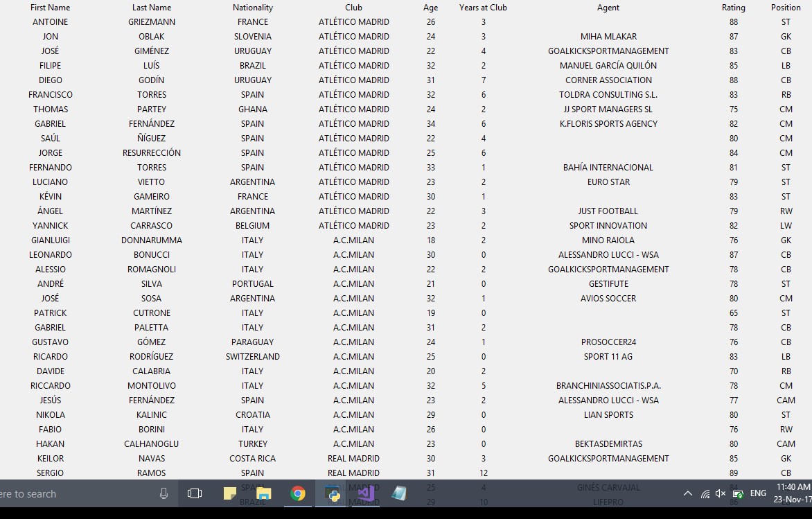
Task: Click the battery status icon
Action: tap(736, 493)
